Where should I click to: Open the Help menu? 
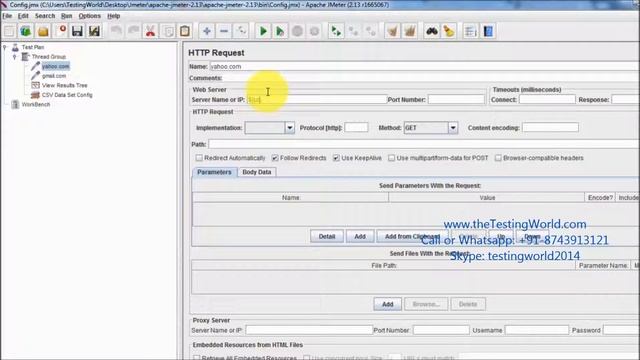coord(113,16)
